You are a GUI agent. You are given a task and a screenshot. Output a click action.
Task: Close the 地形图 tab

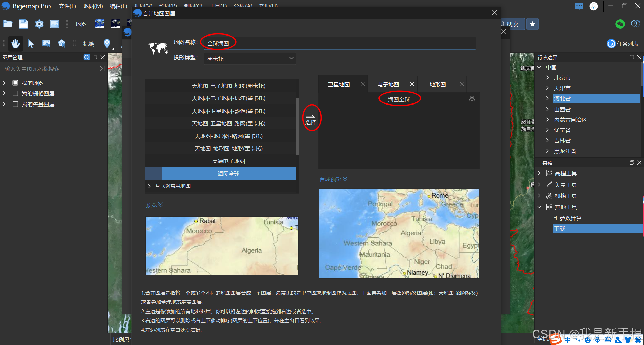[461, 84]
